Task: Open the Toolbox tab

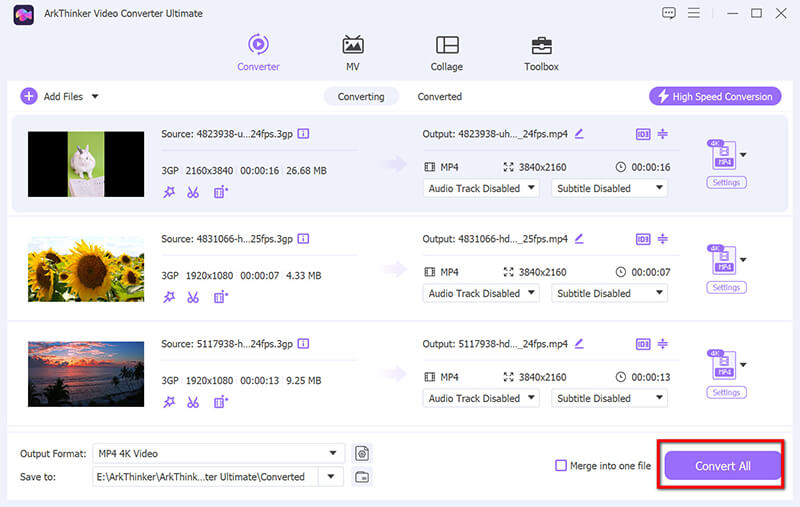Action: 541,53
